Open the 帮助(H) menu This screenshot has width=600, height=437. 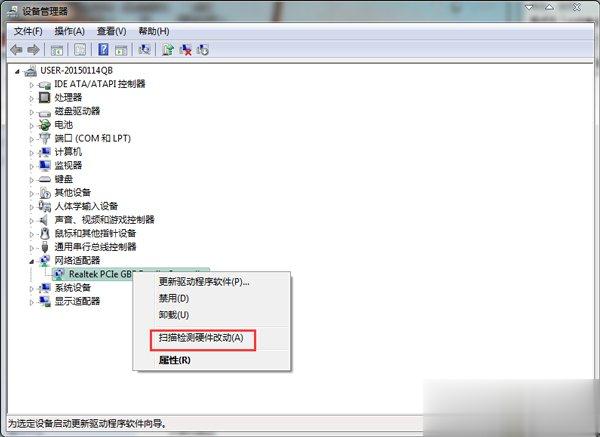154,31
